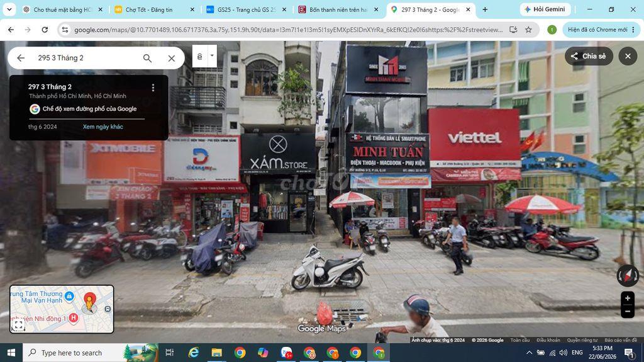
Task: Switch to 'GS25 - Trang chủ' tab
Action: tap(246, 9)
